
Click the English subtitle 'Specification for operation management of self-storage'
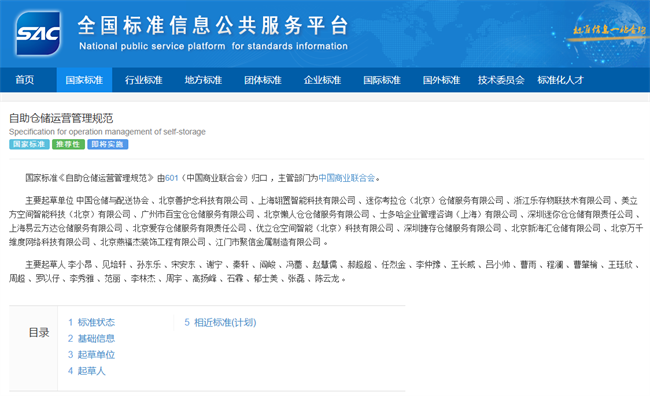(x=107, y=132)
